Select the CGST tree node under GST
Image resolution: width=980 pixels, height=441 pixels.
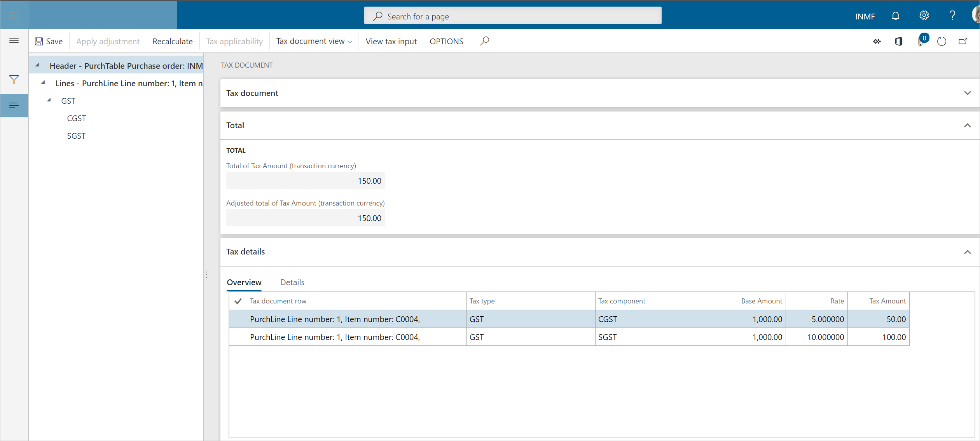pyautogui.click(x=76, y=117)
